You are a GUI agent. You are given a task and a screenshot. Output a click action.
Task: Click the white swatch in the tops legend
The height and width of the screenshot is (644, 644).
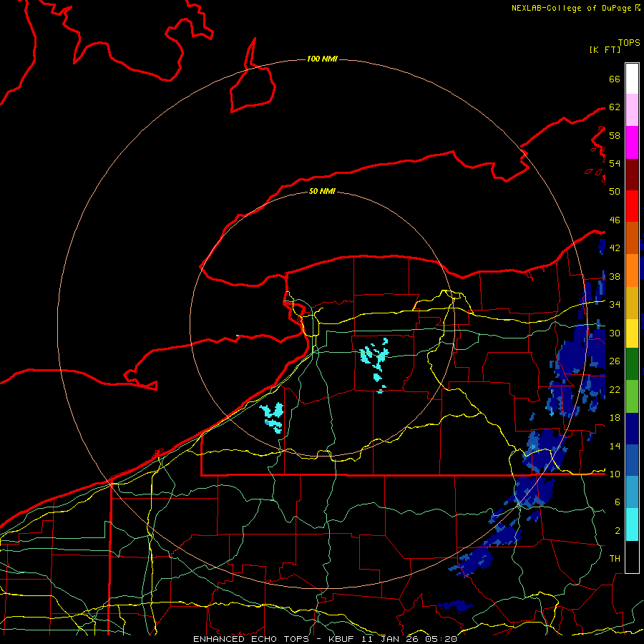click(x=632, y=79)
